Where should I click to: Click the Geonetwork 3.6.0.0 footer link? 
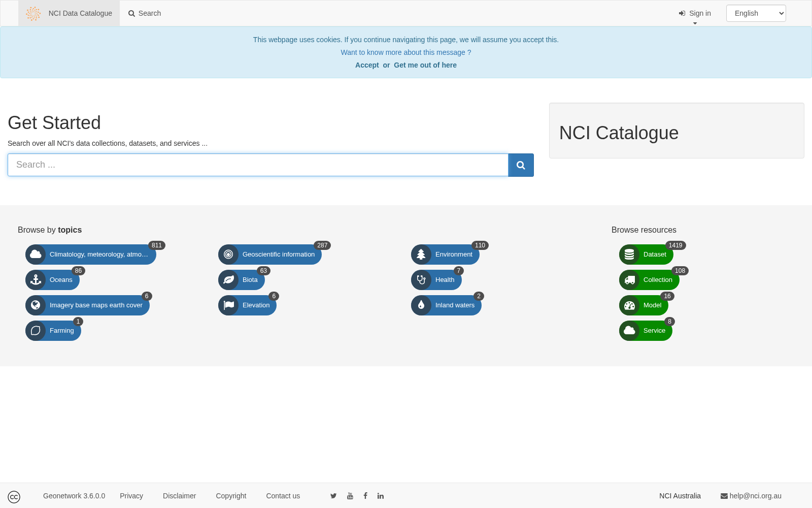click(74, 496)
